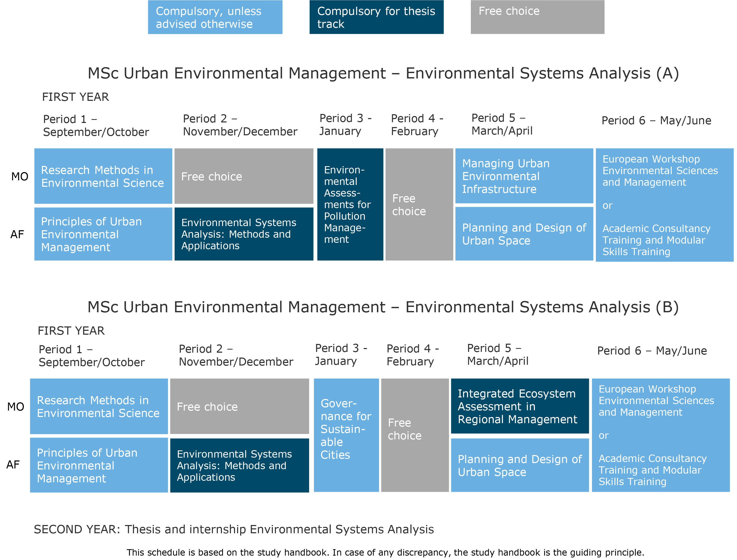Click 'Period 2 – November/December' header in schedule A
The width and height of the screenshot is (737, 560).
240,125
